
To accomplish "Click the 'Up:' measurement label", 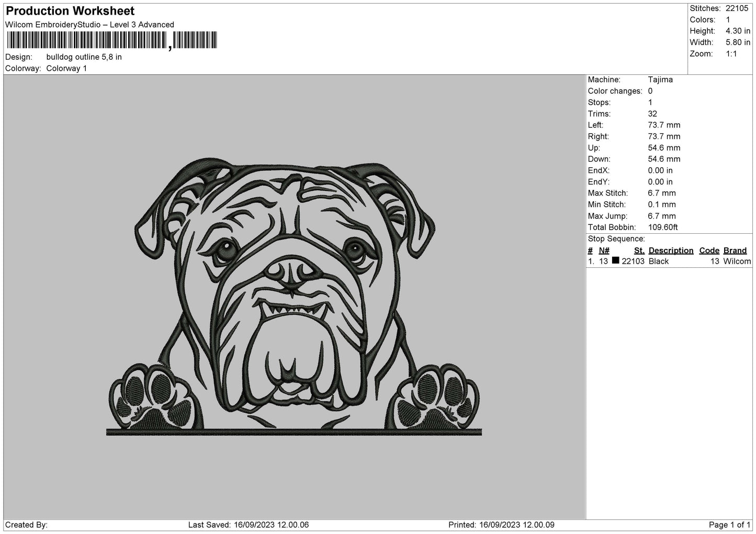I will (x=594, y=148).
